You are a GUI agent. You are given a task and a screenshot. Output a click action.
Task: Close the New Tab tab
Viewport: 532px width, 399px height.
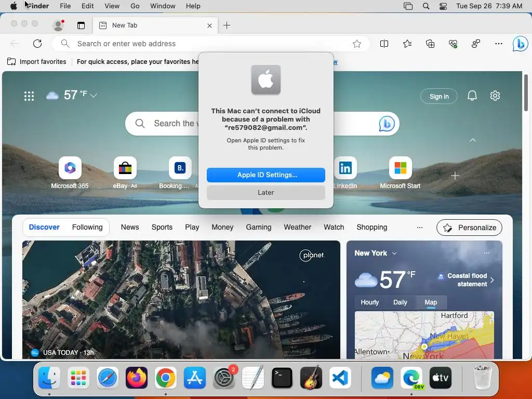[x=209, y=25]
